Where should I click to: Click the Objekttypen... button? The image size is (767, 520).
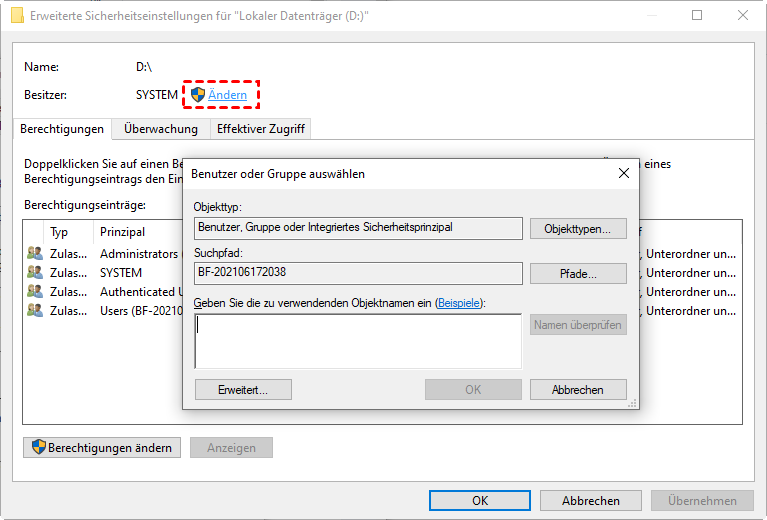pos(578,229)
